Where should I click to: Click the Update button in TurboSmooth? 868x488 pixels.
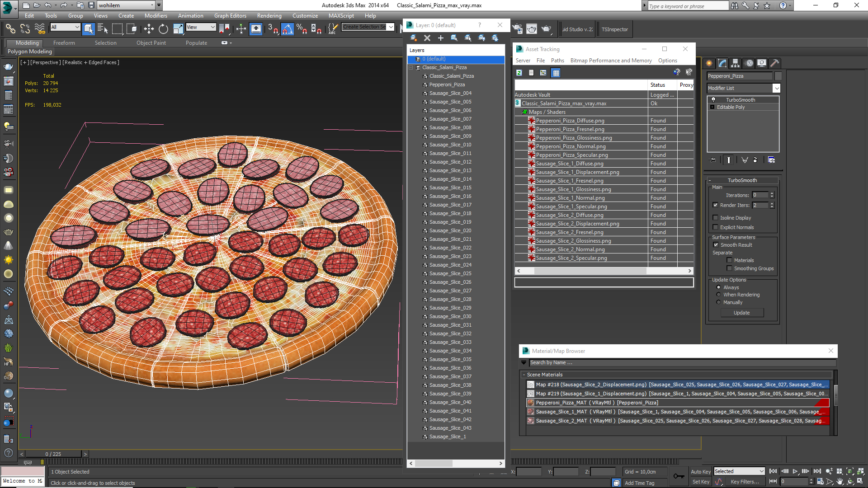741,313
